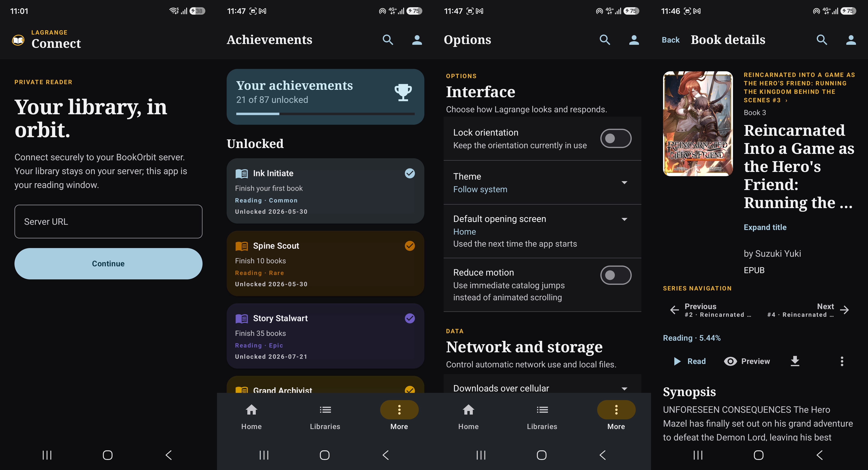Switch to Home tab on Achievements screen

pos(251,417)
